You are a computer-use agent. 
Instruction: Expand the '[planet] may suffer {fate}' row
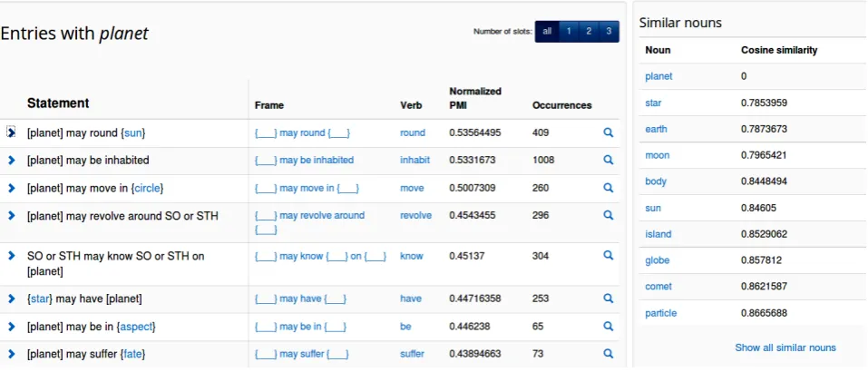tap(11, 353)
